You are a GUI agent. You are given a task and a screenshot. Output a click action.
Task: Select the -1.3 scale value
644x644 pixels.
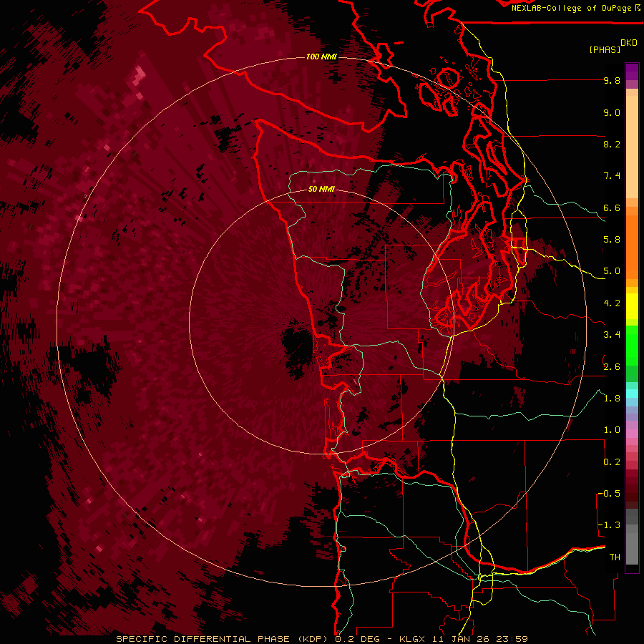(x=609, y=525)
